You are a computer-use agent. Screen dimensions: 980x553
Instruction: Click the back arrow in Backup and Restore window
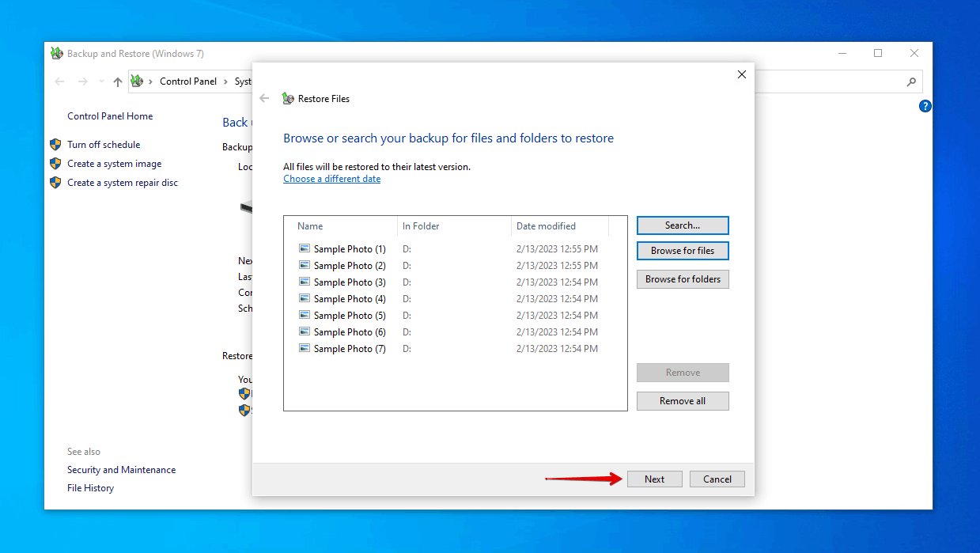tap(60, 81)
